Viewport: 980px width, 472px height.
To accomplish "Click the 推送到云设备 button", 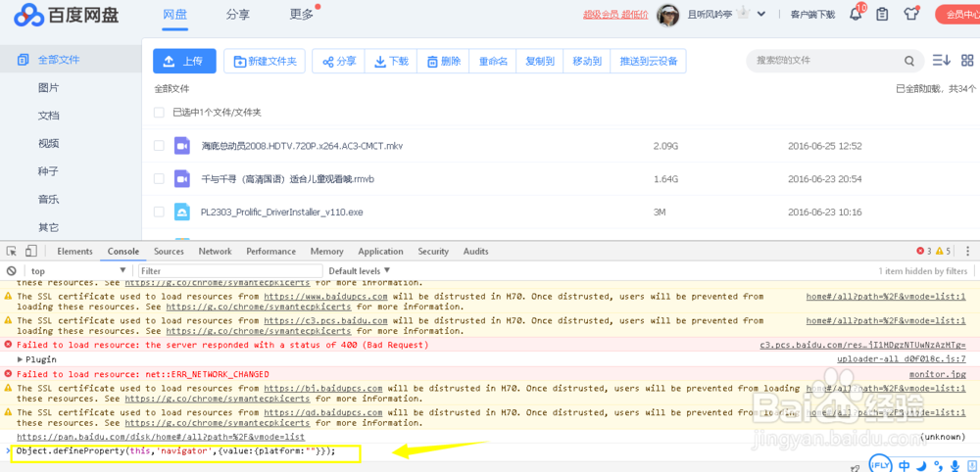I will click(x=648, y=61).
